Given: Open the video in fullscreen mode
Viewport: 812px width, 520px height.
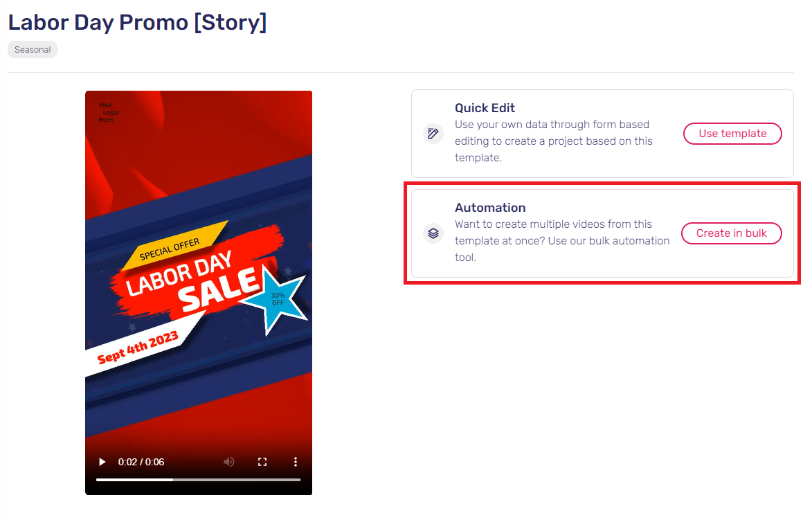Looking at the screenshot, I should click(x=262, y=462).
